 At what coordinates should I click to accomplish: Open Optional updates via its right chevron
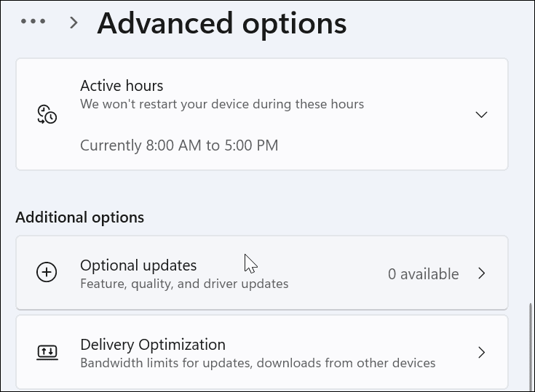pyautogui.click(x=481, y=273)
